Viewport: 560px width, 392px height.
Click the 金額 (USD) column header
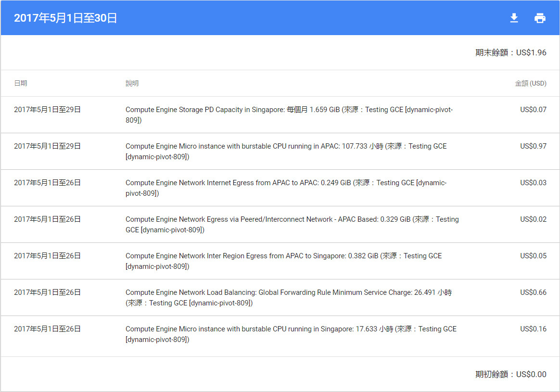click(x=530, y=83)
